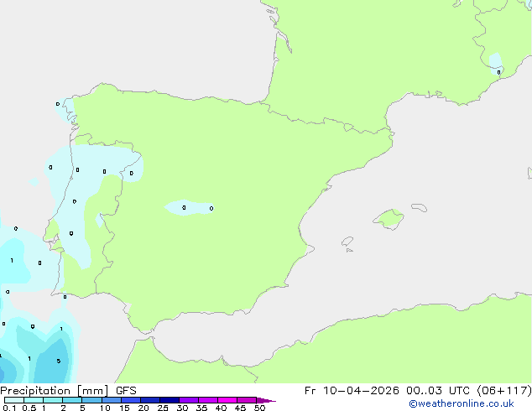Click the "45" legend scale label
Viewport: 532px width, 411px height.
pyautogui.click(x=240, y=408)
